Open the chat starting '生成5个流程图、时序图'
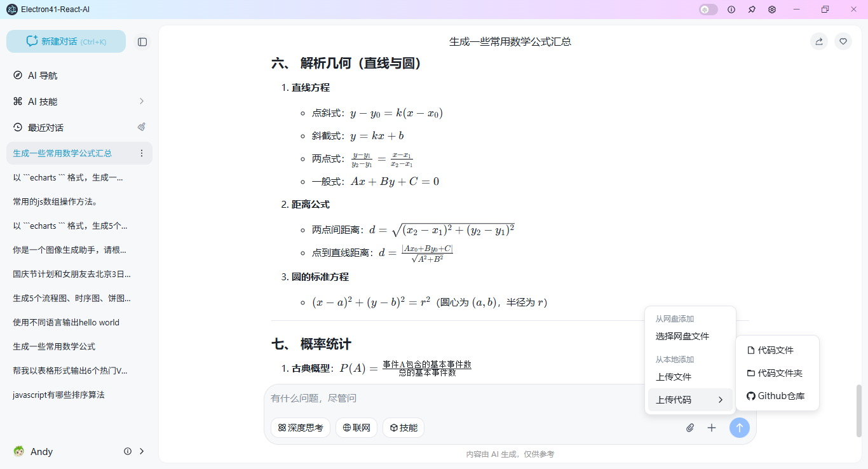 (x=79, y=298)
